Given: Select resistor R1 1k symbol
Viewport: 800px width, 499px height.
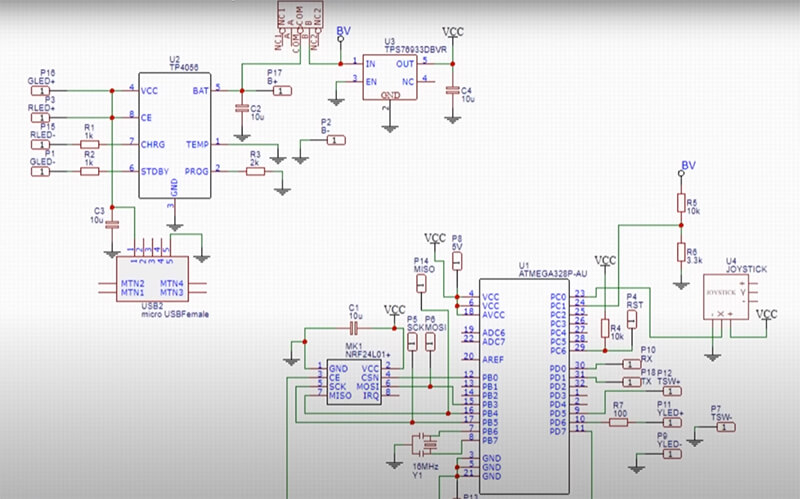Looking at the screenshot, I should [90, 144].
